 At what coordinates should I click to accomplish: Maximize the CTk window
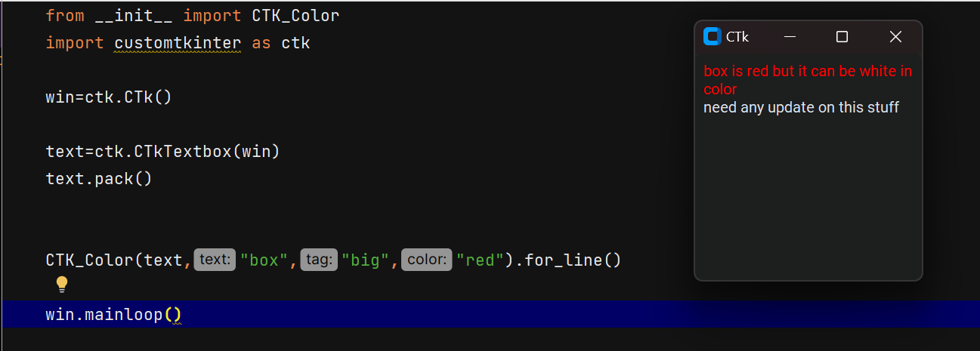point(842,36)
